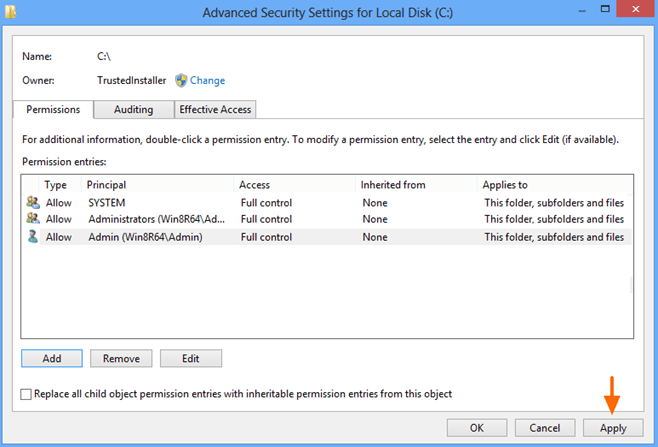Minimize the Advanced Security Settings window
This screenshot has width=658, height=447.
pos(582,10)
